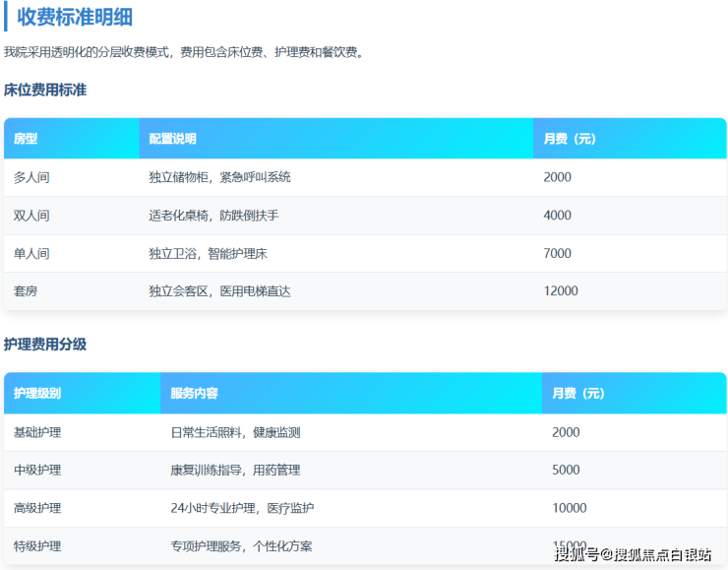Click the 床位费用标准 section title
728x570 pixels.
[x=45, y=90]
